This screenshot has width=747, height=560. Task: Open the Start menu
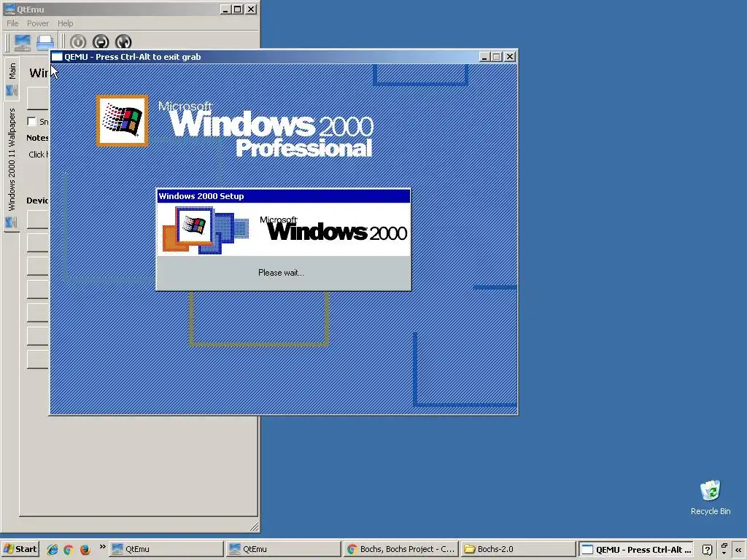click(x=20, y=549)
